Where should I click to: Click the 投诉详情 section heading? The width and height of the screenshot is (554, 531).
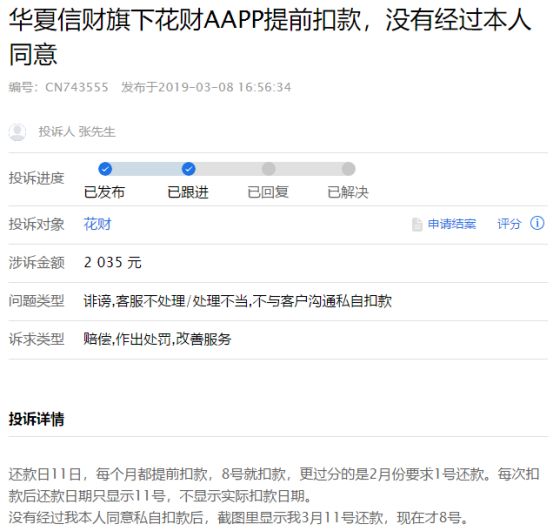coord(36,419)
